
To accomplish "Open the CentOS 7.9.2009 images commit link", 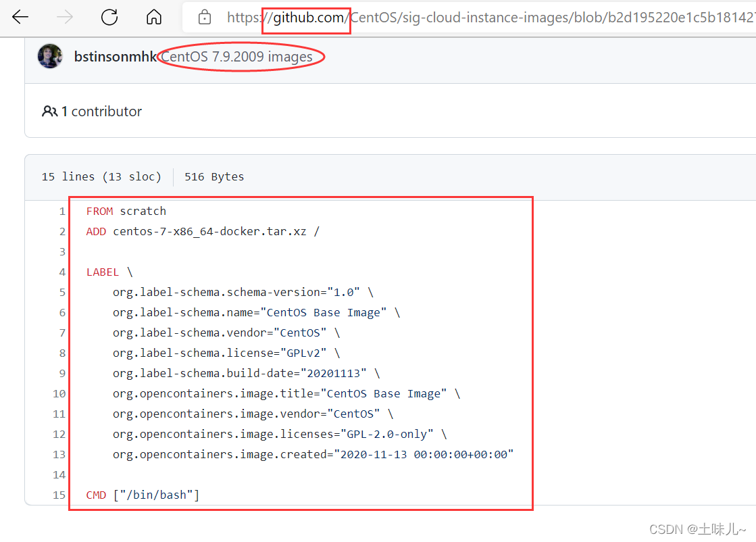I will (236, 56).
